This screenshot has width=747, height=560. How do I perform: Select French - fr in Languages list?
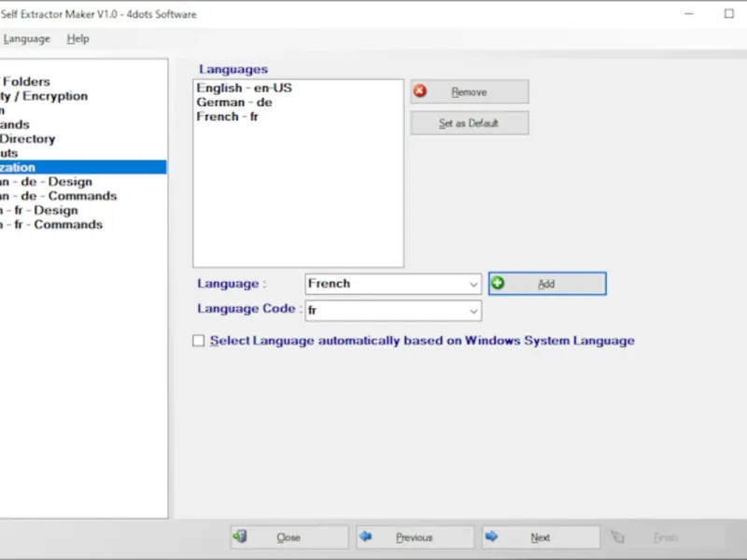click(x=227, y=116)
